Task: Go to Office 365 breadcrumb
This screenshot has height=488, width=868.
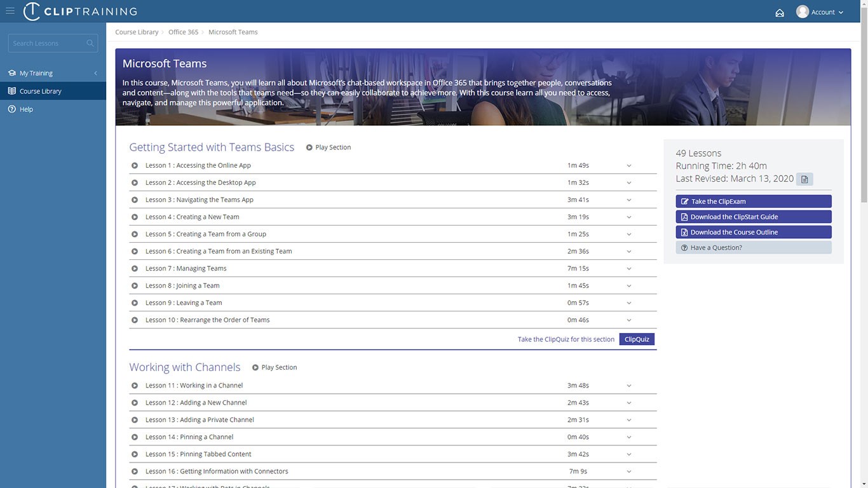Action: pyautogui.click(x=183, y=32)
